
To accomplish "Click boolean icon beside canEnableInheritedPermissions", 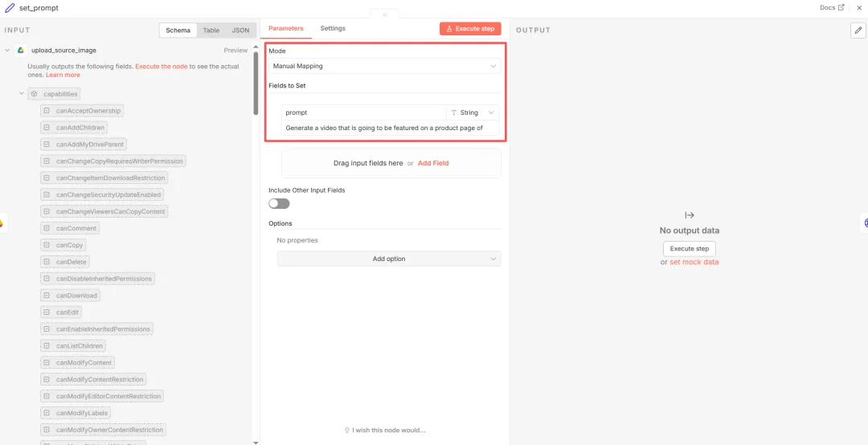I will click(x=47, y=329).
